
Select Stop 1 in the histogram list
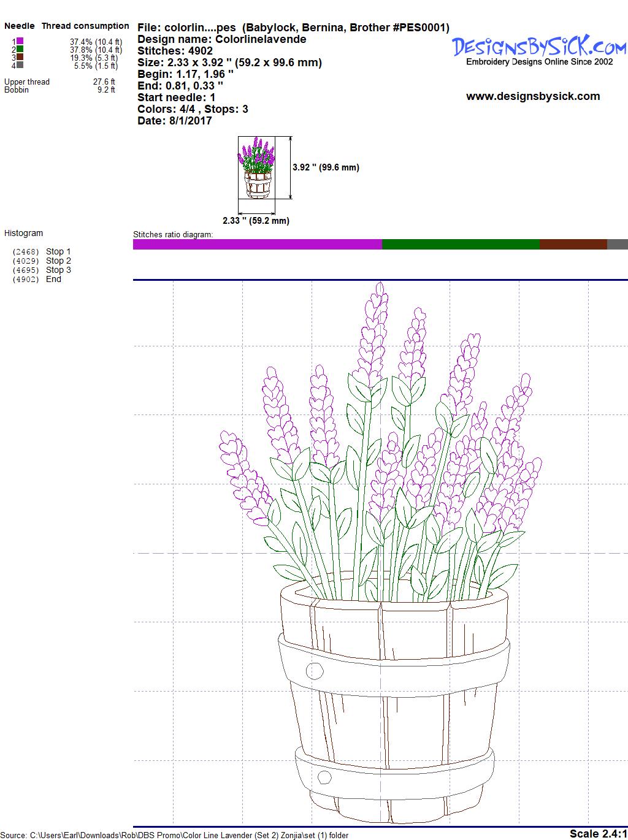(x=58, y=251)
